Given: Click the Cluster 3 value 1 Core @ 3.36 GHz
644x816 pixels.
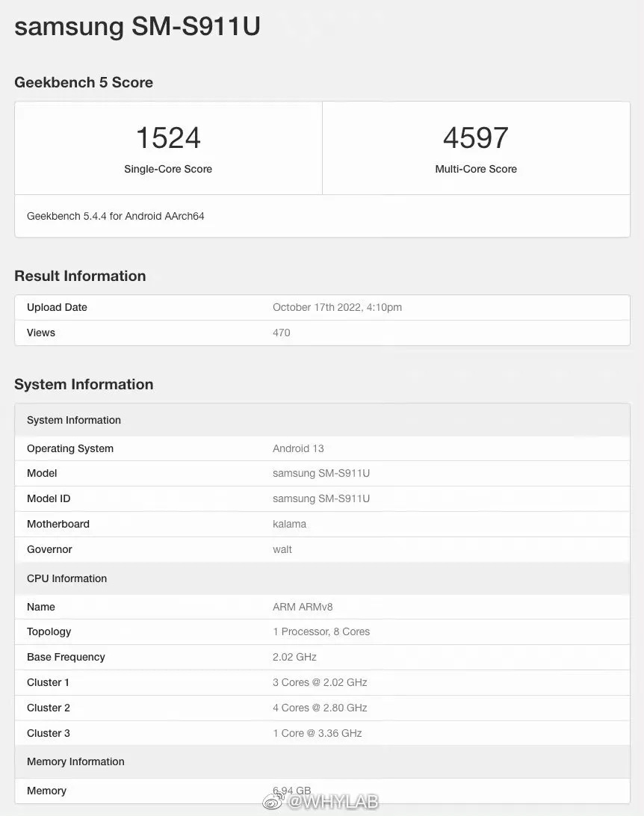Looking at the screenshot, I should click(x=318, y=733).
